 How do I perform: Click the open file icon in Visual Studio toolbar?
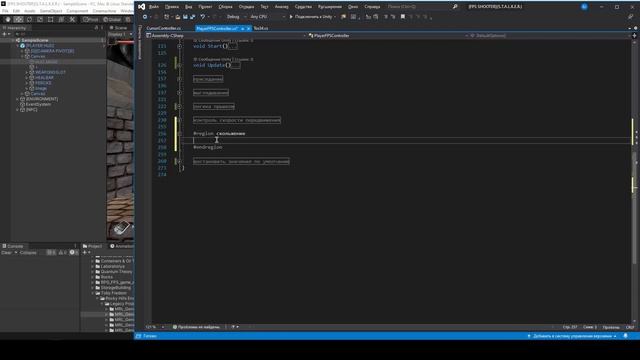click(x=178, y=17)
